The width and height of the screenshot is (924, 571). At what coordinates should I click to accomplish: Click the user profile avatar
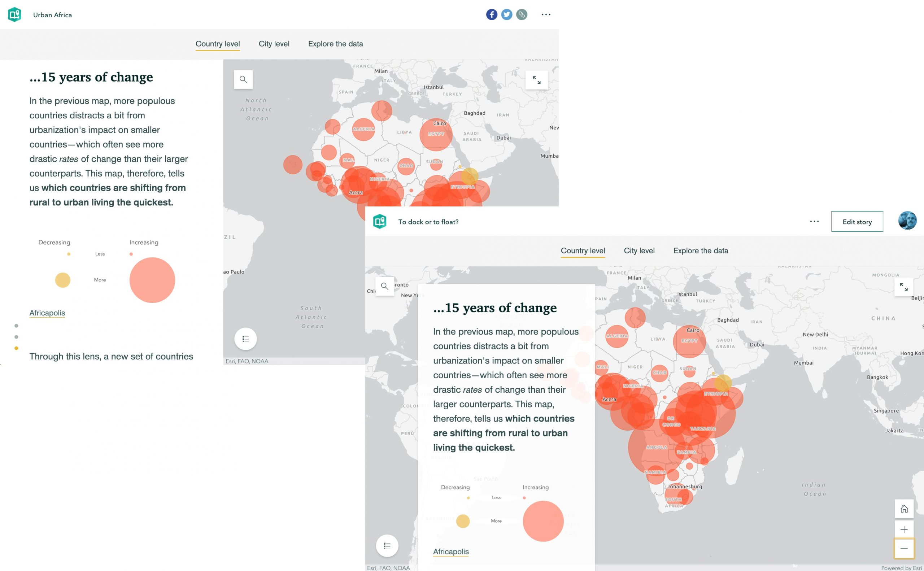coord(907,221)
